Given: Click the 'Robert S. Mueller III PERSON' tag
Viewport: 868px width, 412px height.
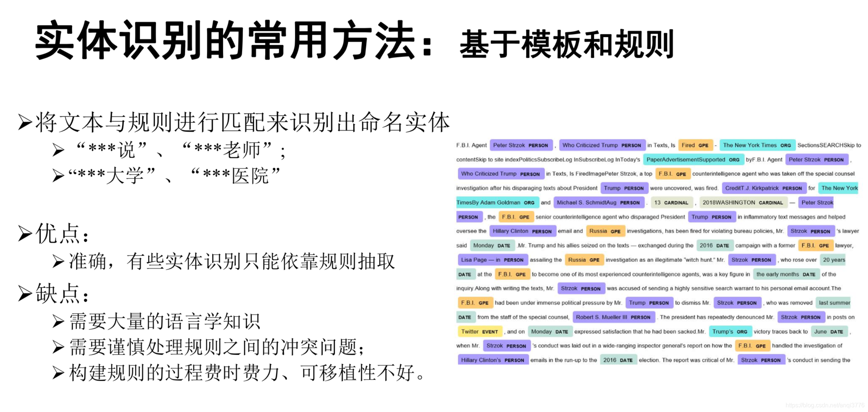Looking at the screenshot, I should 614,317.
